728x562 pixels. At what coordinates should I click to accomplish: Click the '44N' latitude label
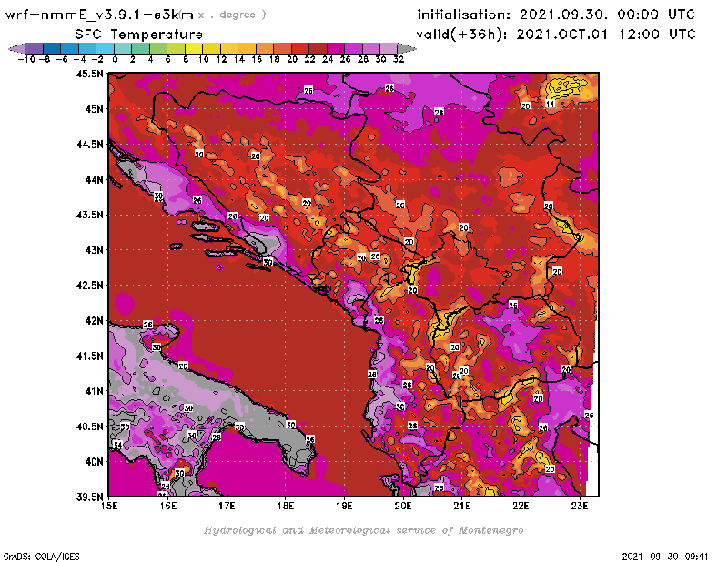95,179
